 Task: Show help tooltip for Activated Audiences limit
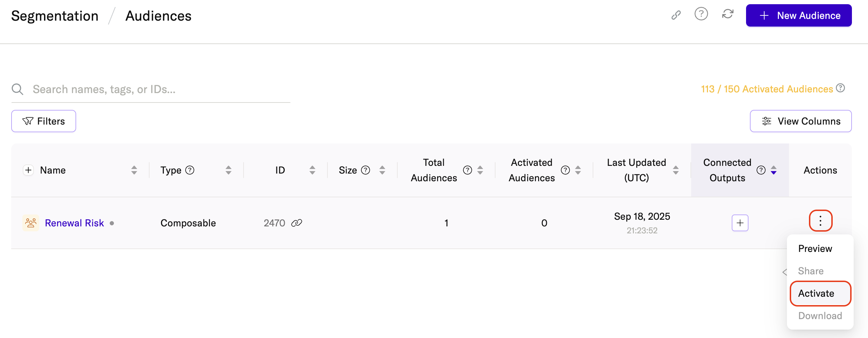point(840,88)
